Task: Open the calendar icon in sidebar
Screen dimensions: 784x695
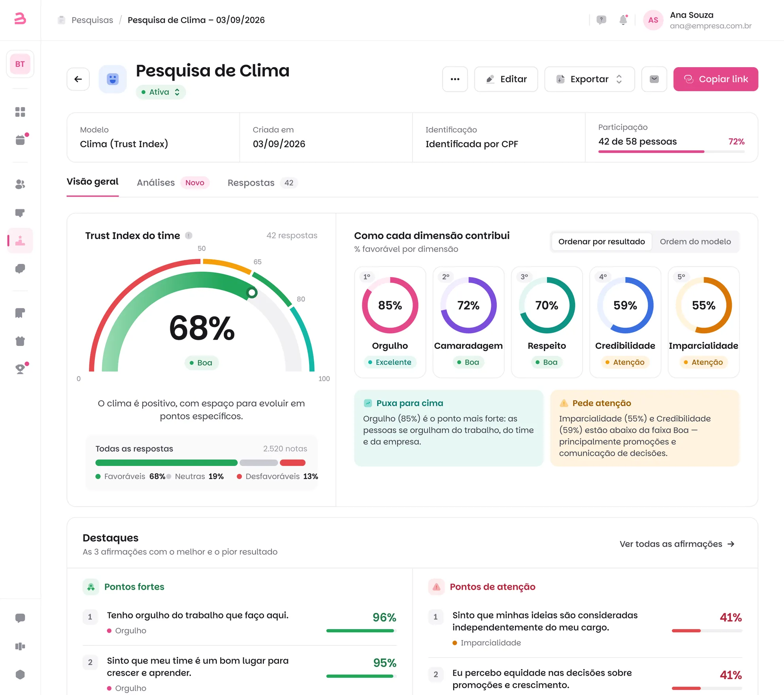Action: (x=20, y=140)
